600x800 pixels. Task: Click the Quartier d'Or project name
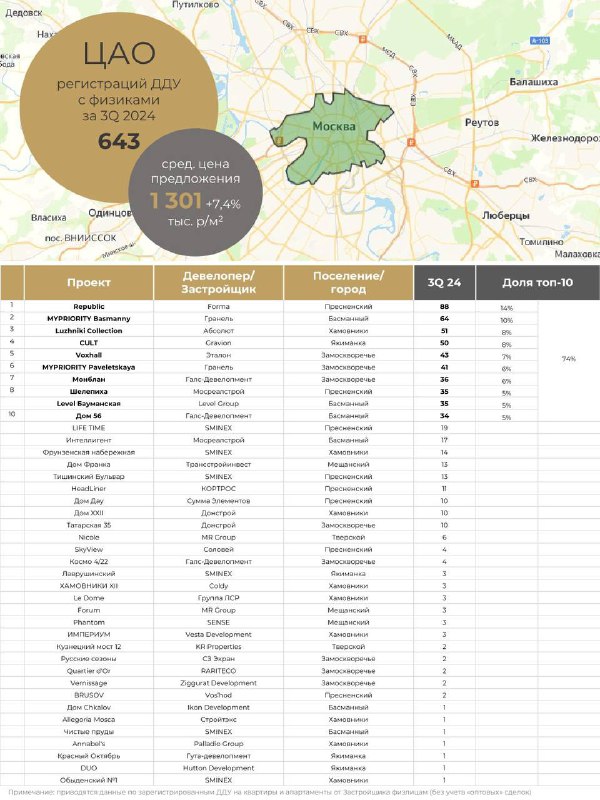(x=89, y=671)
